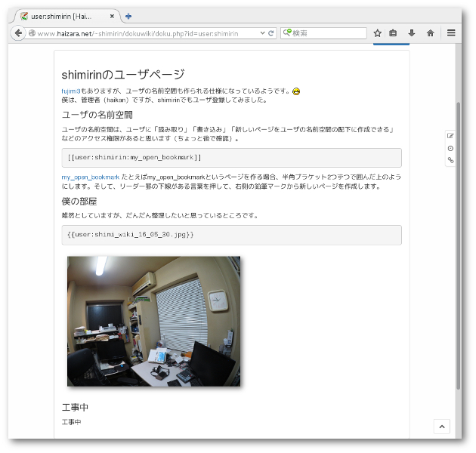
Task: Open the Firefox hamburger menu
Action: pyautogui.click(x=451, y=33)
